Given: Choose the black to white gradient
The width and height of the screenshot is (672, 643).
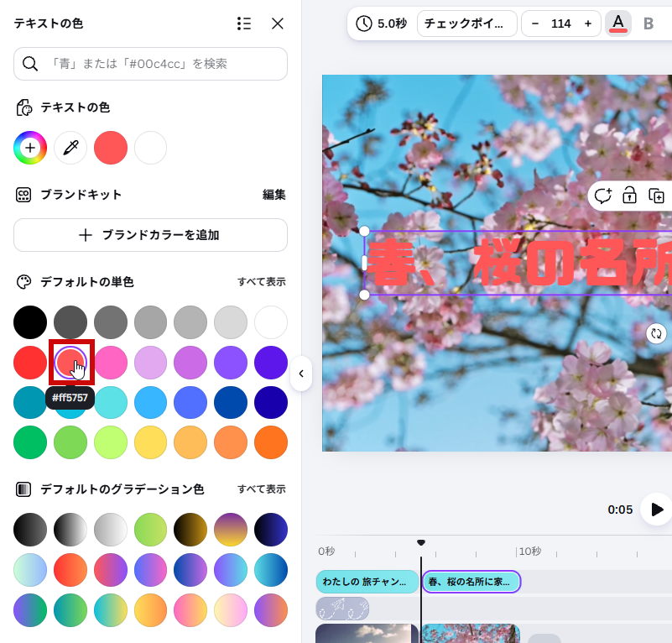Looking at the screenshot, I should 70,530.
